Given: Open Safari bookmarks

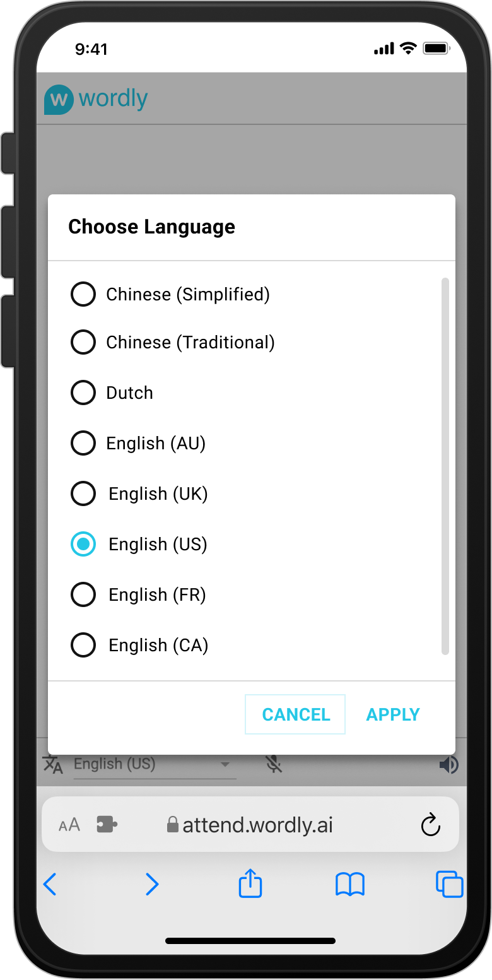Looking at the screenshot, I should click(349, 883).
